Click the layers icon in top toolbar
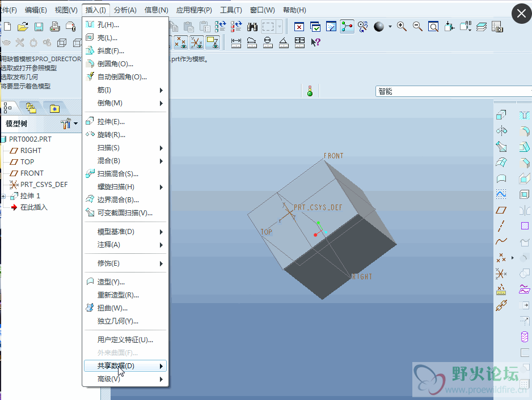This screenshot has height=400, width=532. [x=481, y=27]
